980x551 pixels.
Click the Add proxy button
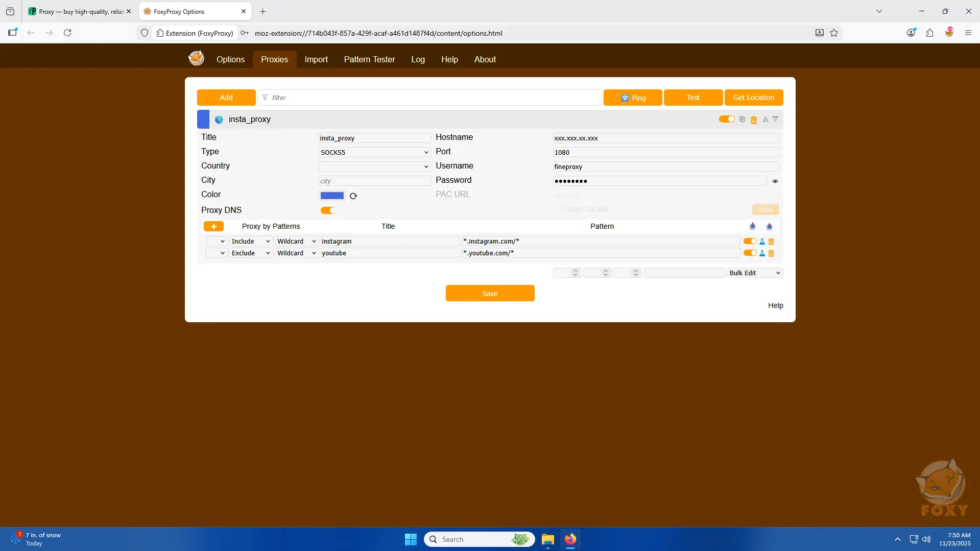coord(226,98)
